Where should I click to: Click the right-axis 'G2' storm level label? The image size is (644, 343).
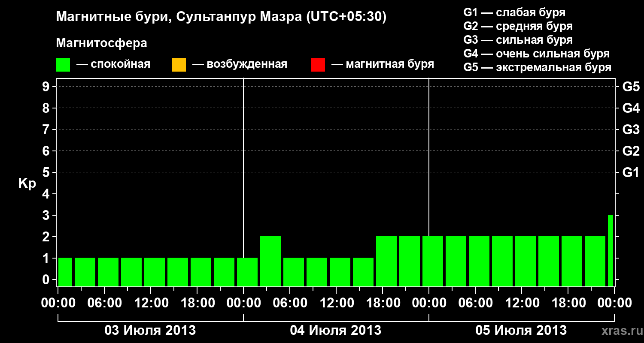tap(631, 151)
